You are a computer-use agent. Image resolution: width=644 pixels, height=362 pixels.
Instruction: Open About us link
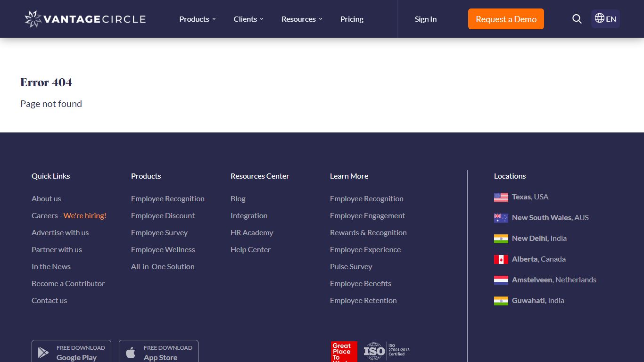click(46, 198)
